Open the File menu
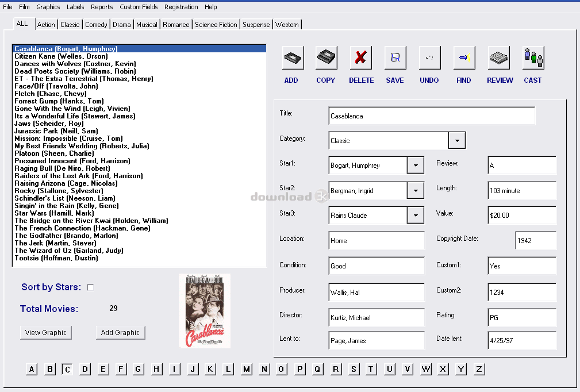The image size is (580, 392). (x=8, y=7)
